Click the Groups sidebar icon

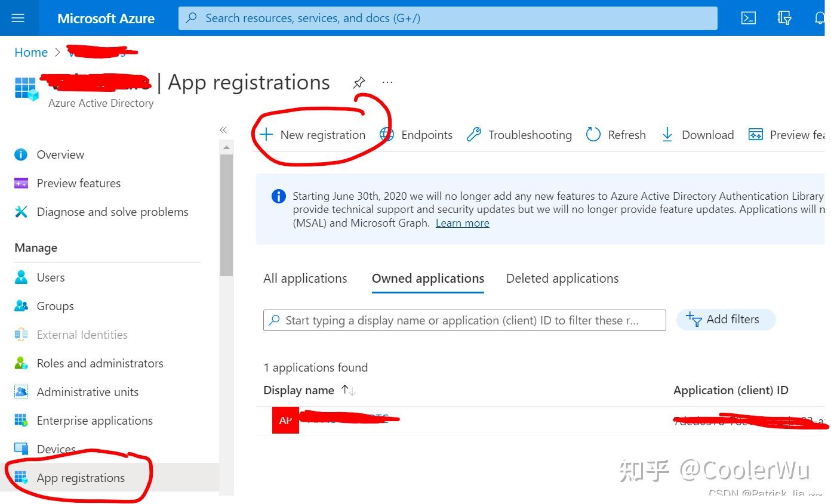point(21,306)
